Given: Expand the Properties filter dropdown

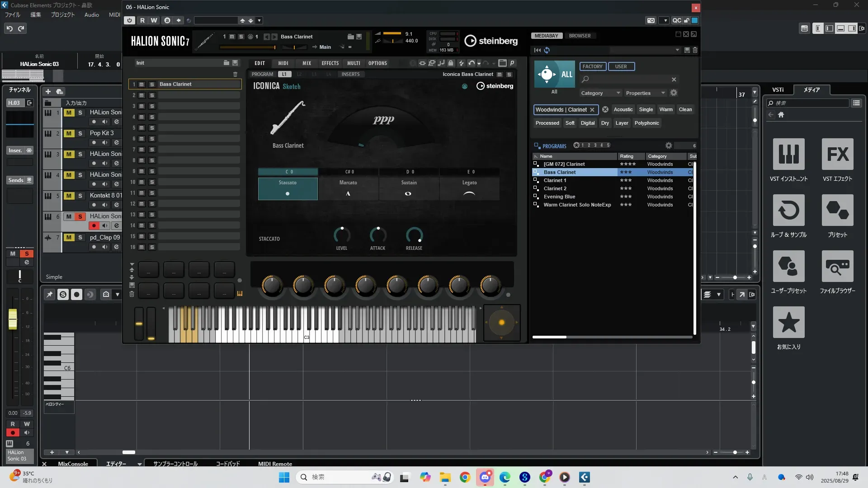Looking at the screenshot, I should coord(645,93).
